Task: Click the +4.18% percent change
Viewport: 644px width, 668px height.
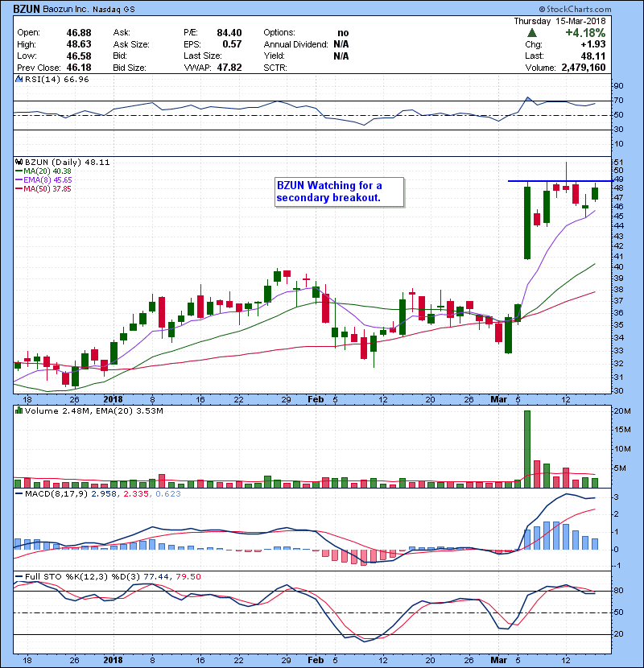Action: (585, 33)
